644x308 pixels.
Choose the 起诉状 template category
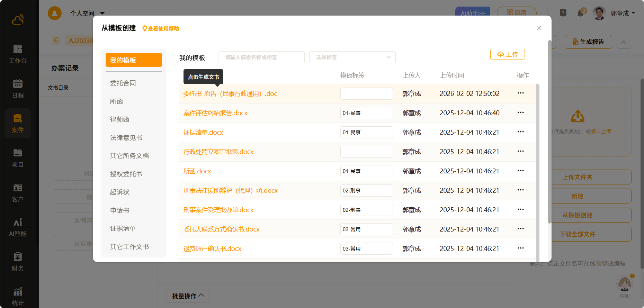coord(120,192)
